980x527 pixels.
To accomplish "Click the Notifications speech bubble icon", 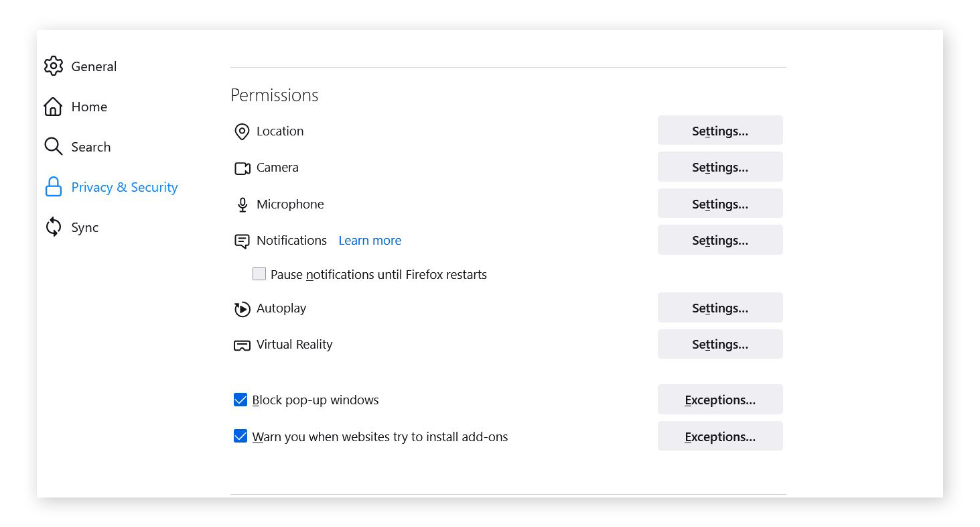I will pos(242,241).
